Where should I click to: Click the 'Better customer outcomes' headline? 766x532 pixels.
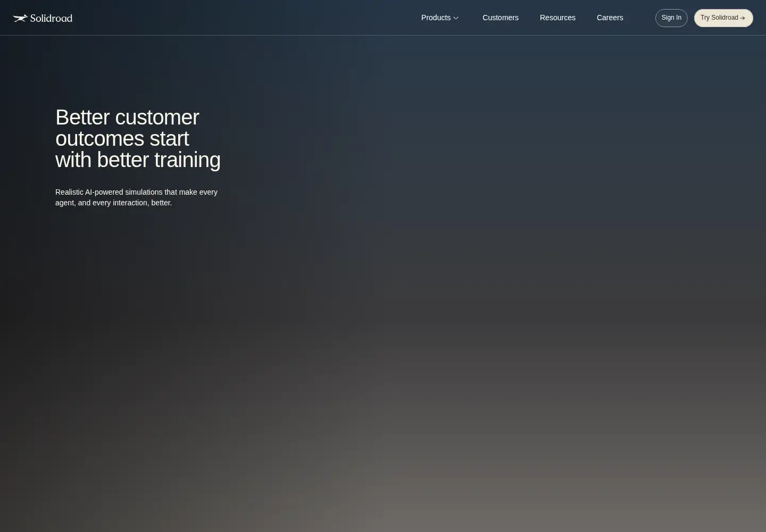(x=138, y=138)
